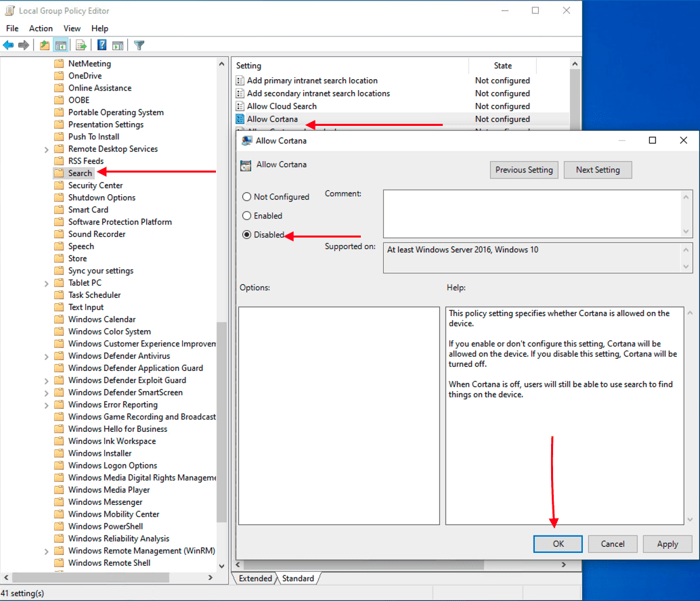The height and width of the screenshot is (601, 700).
Task: Switch to the Extended tab
Action: 255,579
